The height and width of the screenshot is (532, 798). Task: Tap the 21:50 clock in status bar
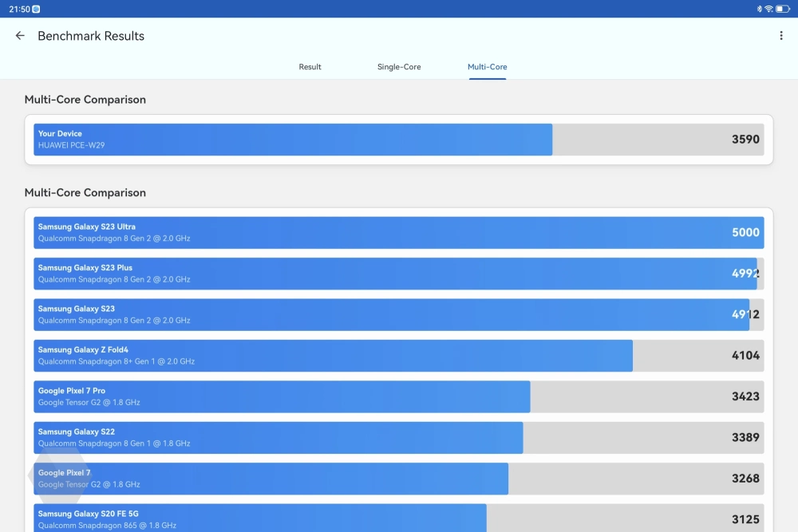[x=18, y=9]
